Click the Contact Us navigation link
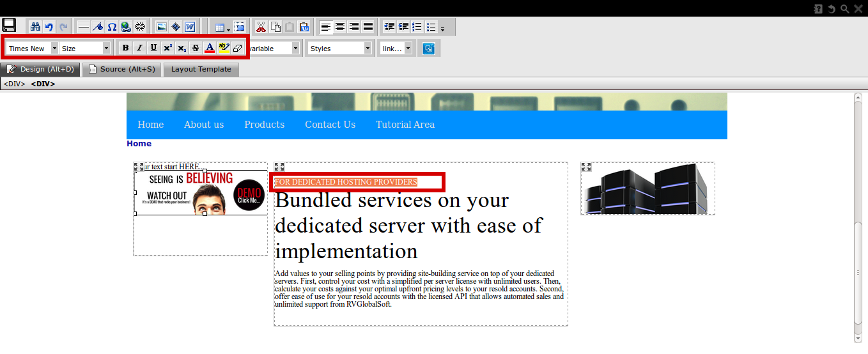Screen dimensions: 868x354 (x=330, y=125)
